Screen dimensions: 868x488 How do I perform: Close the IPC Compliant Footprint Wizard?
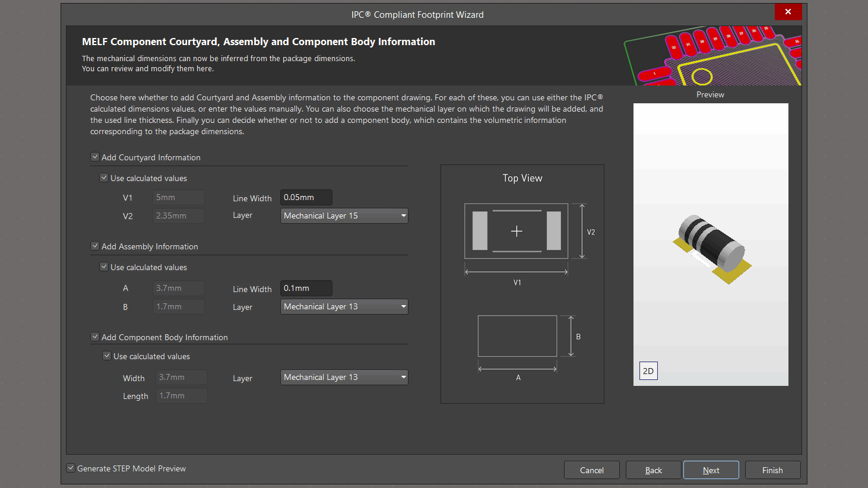click(788, 12)
